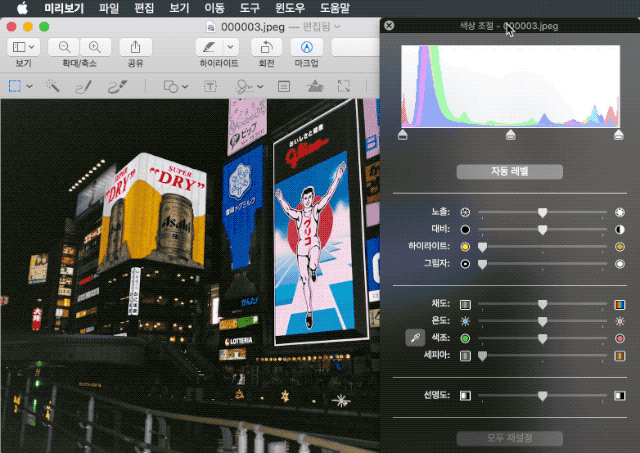Click the 자동 레벨 button
The width and height of the screenshot is (640, 453).
509,171
